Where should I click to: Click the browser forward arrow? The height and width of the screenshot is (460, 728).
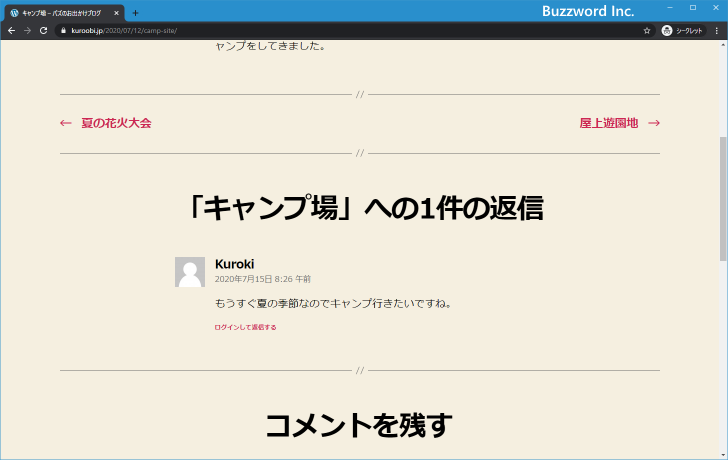(x=27, y=31)
